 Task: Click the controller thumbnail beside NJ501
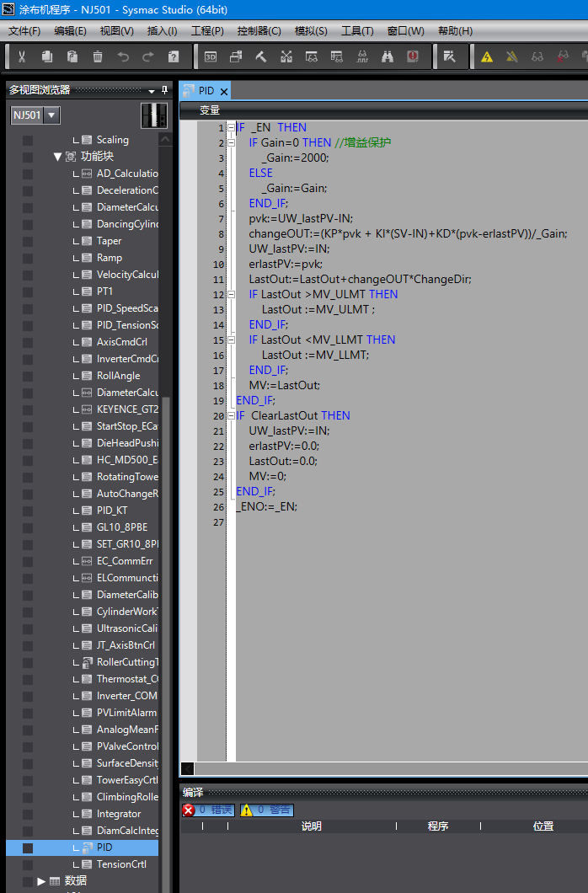153,115
